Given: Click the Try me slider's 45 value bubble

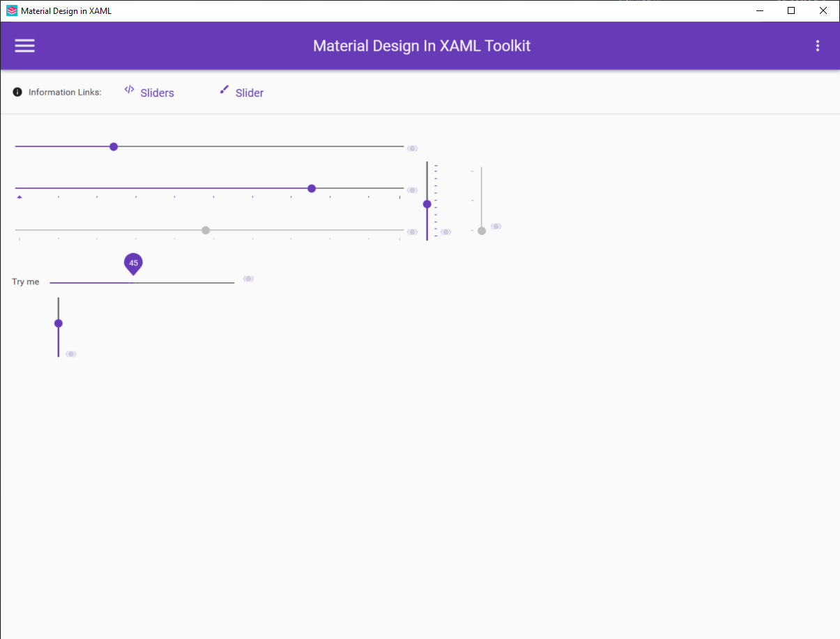Looking at the screenshot, I should (133, 263).
